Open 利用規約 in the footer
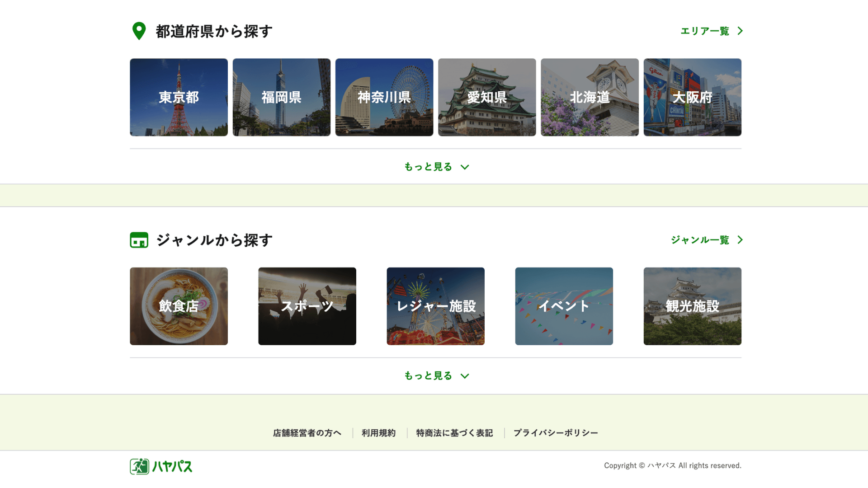Screen dimensions: 868x488 (378, 433)
